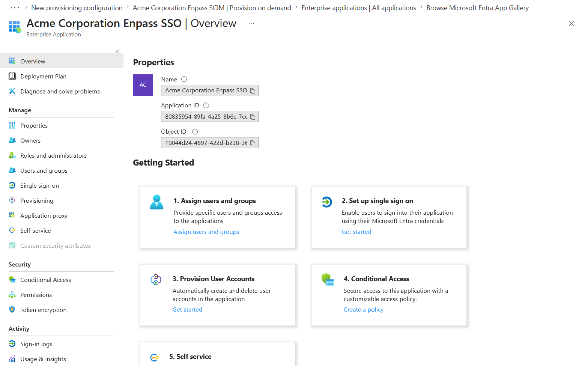Select the Name text field
Viewport: 588px width, 366px height.
coord(210,90)
